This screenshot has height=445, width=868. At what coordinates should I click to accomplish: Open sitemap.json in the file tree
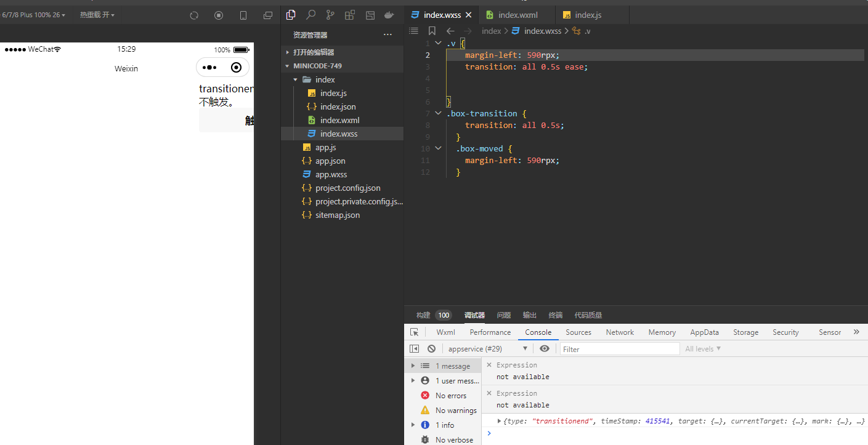(x=338, y=215)
